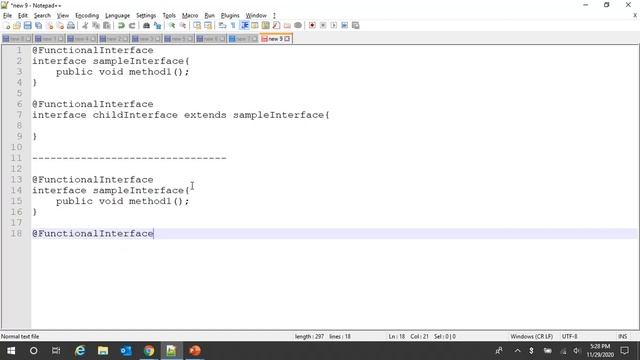Click the Open file toolbar icon
Image resolution: width=640 pixels, height=360 pixels.
[x=17, y=25]
